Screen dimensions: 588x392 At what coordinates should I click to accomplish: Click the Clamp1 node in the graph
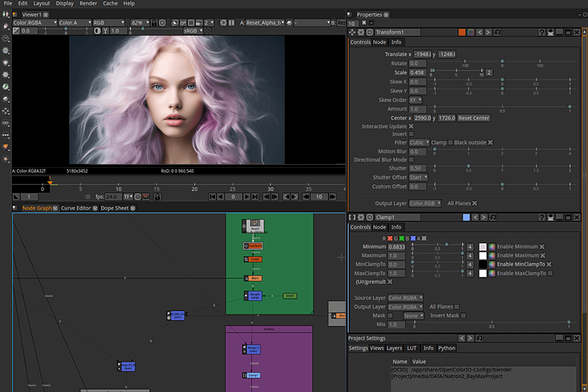click(x=252, y=375)
